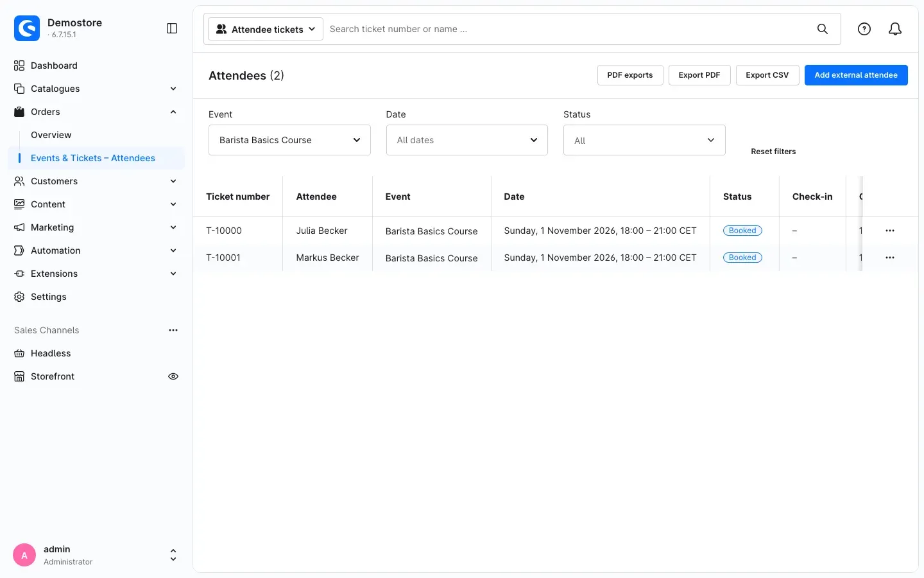Open the Date filter dropdown
The width and height of the screenshot is (924, 578).
coord(467,140)
